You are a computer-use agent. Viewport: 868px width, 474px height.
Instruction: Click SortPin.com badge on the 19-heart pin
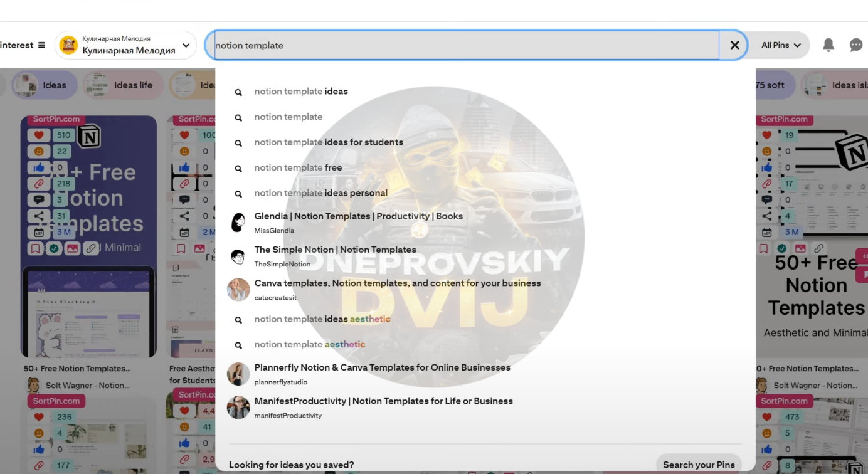click(784, 119)
